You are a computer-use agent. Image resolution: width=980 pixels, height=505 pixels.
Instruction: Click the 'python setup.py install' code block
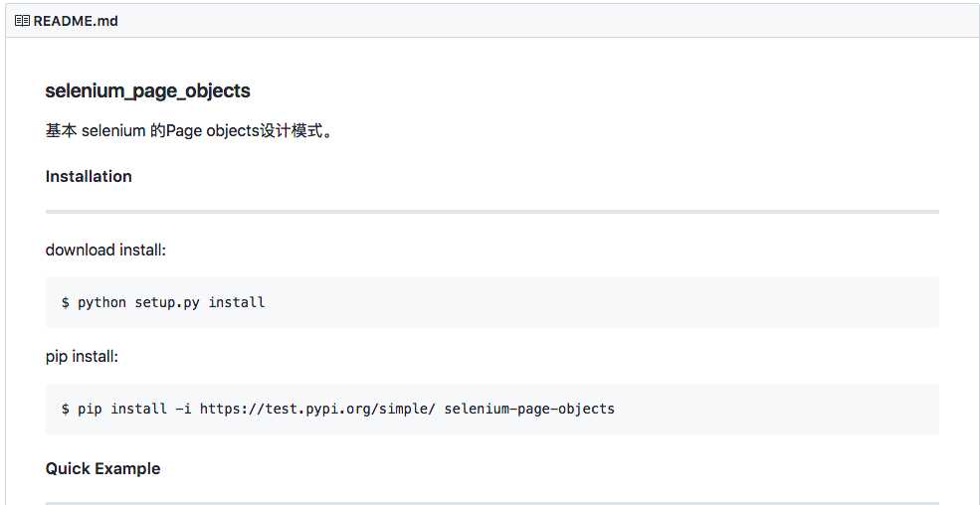pyautogui.click(x=492, y=303)
